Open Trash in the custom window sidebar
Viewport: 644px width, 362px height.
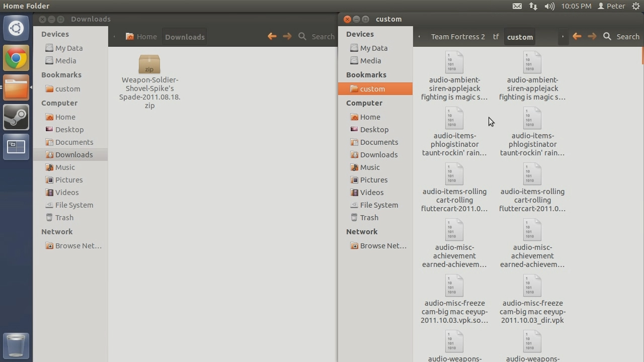pyautogui.click(x=369, y=218)
